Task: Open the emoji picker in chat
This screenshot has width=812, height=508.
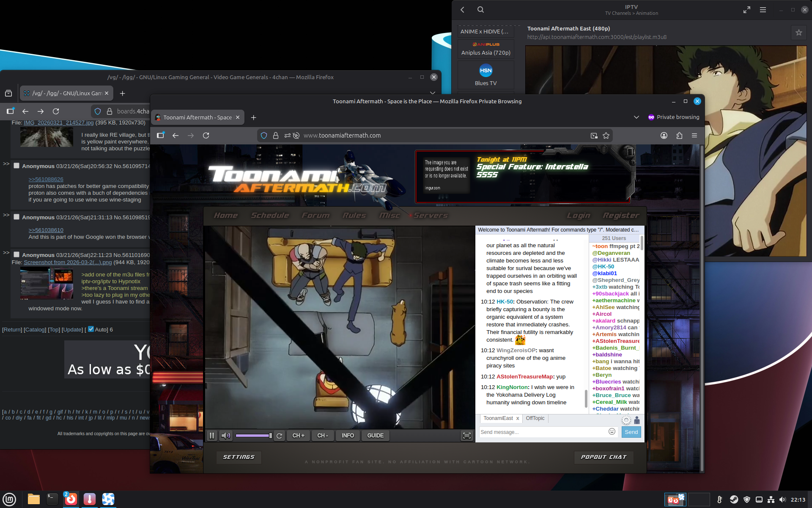Action: click(x=612, y=431)
